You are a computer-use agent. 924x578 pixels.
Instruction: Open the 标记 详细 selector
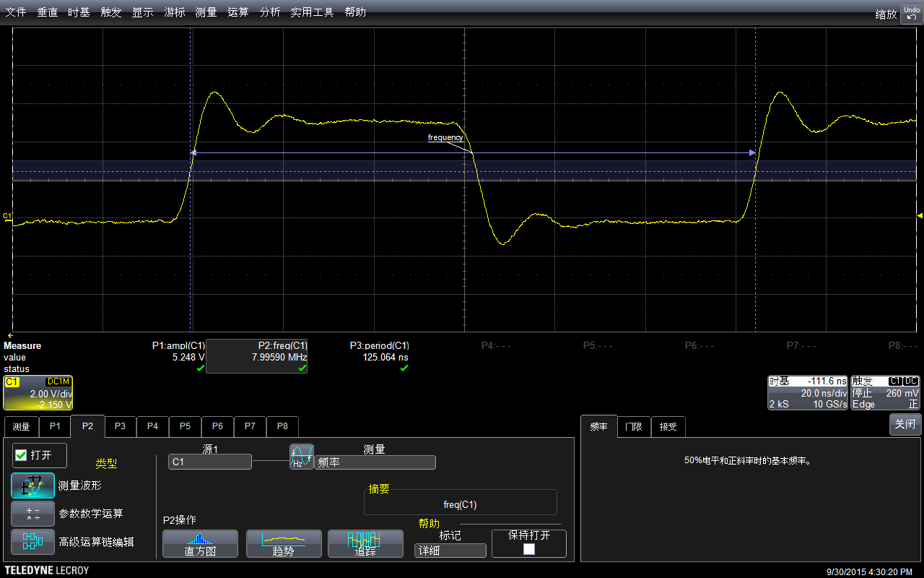[x=450, y=551]
